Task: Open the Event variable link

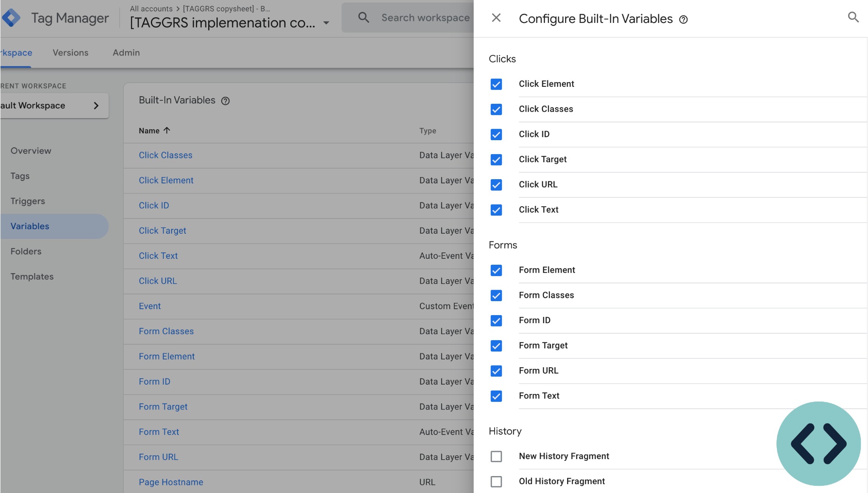Action: pos(150,306)
